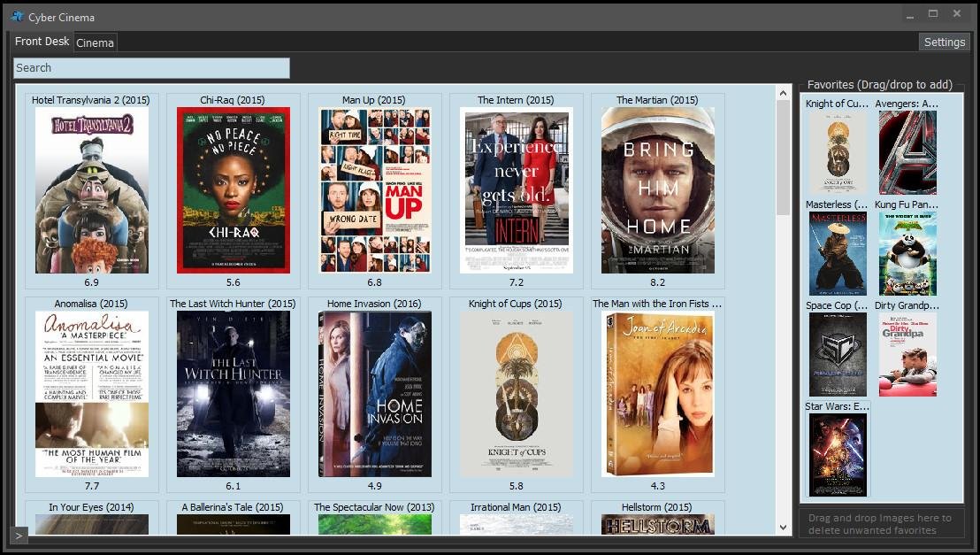
Task: Open the Star Wars favorite thumbnail
Action: [x=837, y=454]
